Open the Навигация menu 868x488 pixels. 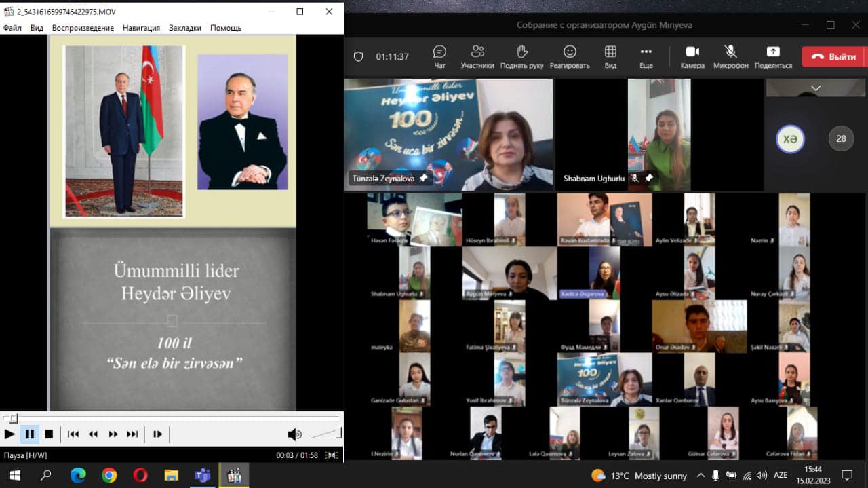pos(141,28)
